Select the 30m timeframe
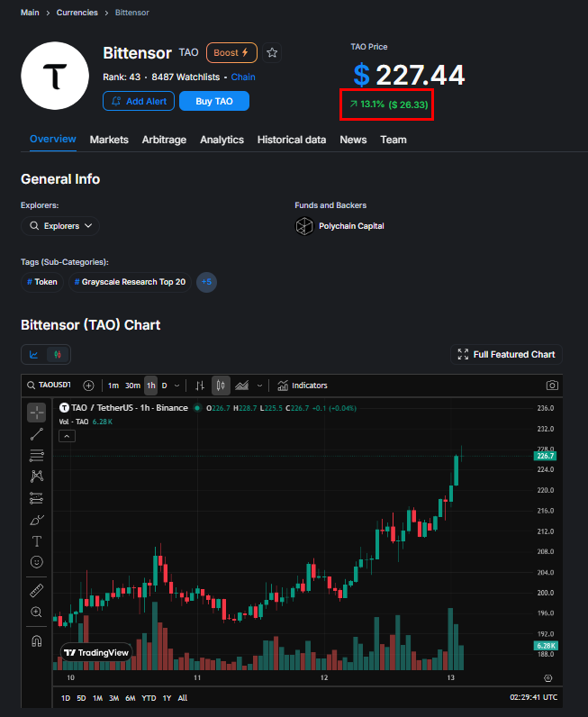This screenshot has height=717, width=588. (x=132, y=386)
